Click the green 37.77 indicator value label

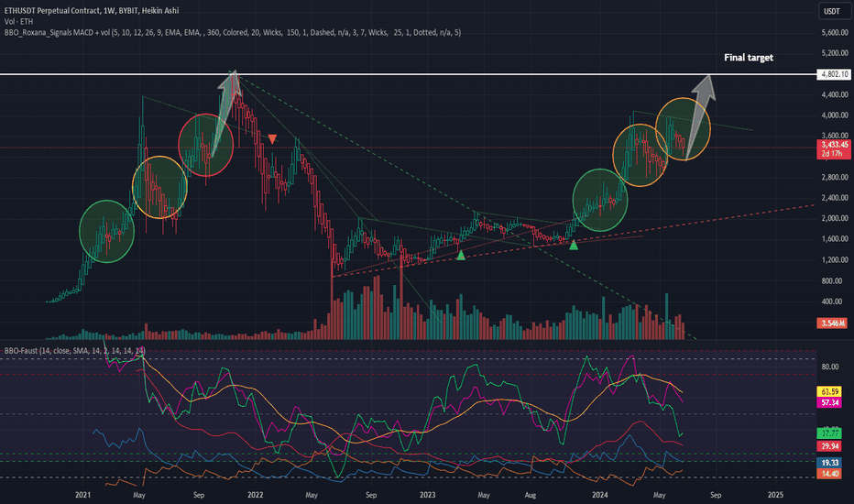pyautogui.click(x=829, y=433)
